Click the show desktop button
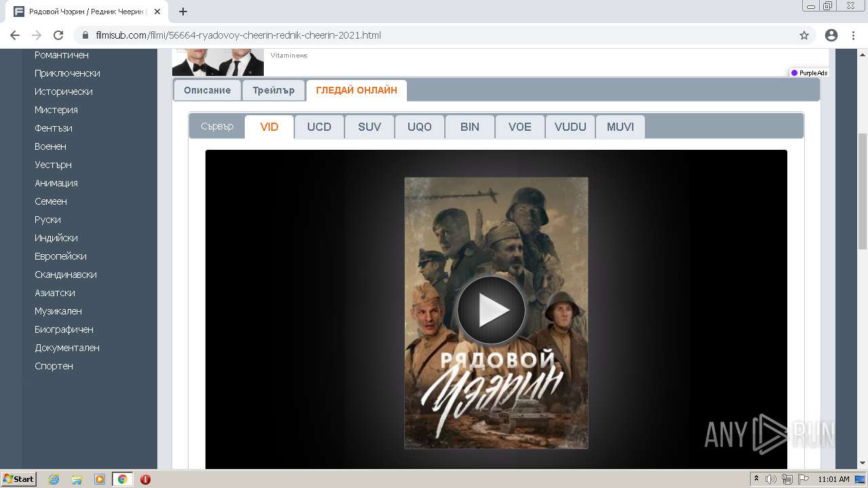Image resolution: width=868 pixels, height=488 pixels. click(x=861, y=479)
